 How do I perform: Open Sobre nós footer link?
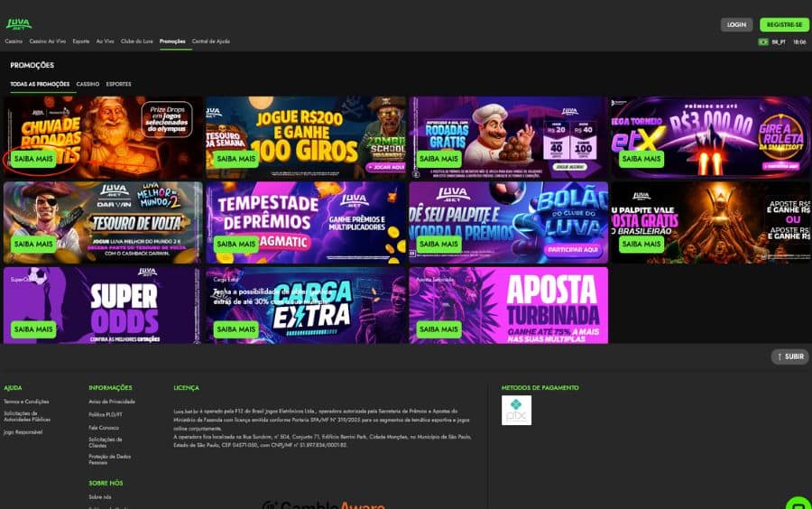[x=100, y=496]
